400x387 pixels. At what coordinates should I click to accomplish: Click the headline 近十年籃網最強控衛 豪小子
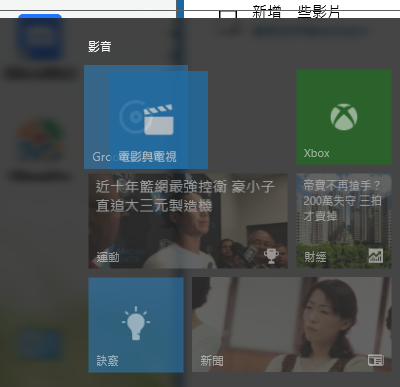[185, 187]
